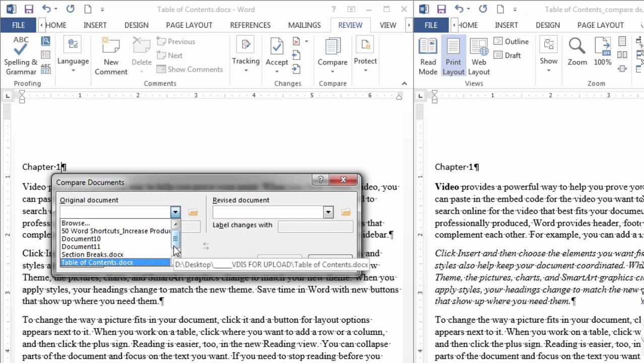Open Zoom dialog magnifier
This screenshot has width=644, height=363.
577,52
